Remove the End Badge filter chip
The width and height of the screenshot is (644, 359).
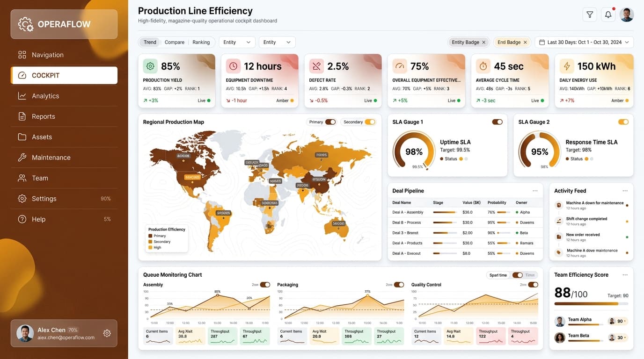(525, 42)
